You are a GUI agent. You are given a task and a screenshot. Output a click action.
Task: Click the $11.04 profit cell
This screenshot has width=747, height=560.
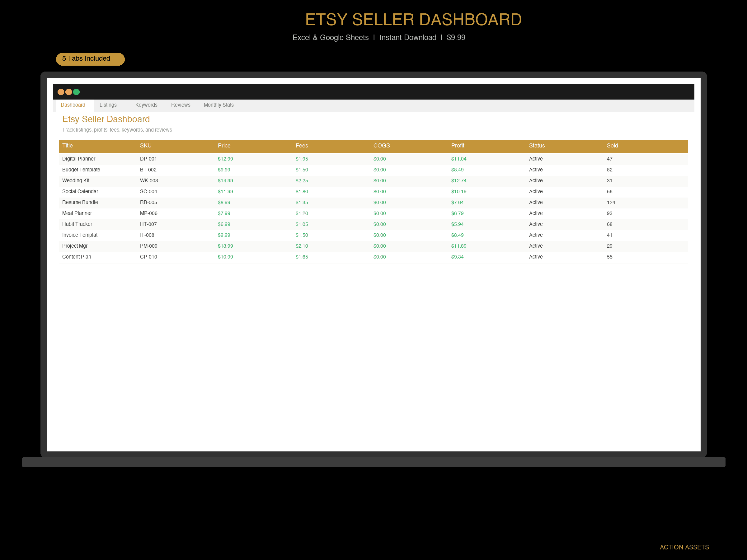pyautogui.click(x=458, y=159)
